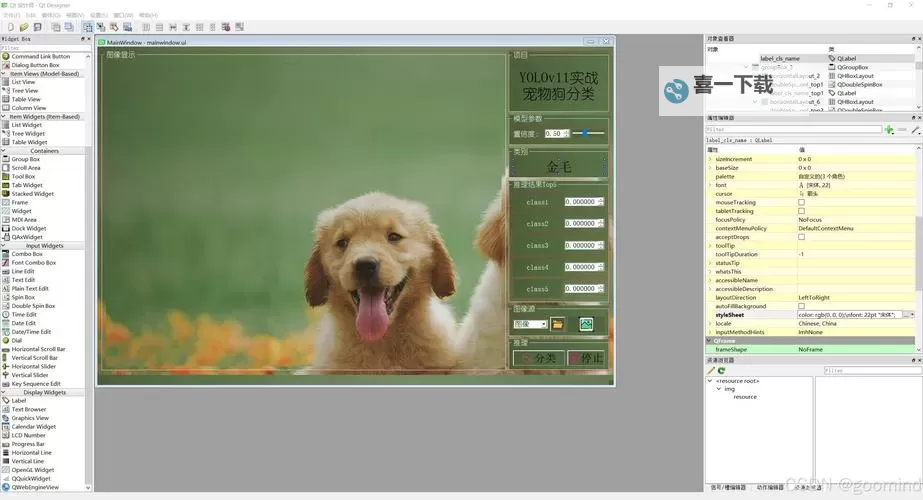
Task: Select the Edit Widgets mode icon
Action: [x=88, y=27]
